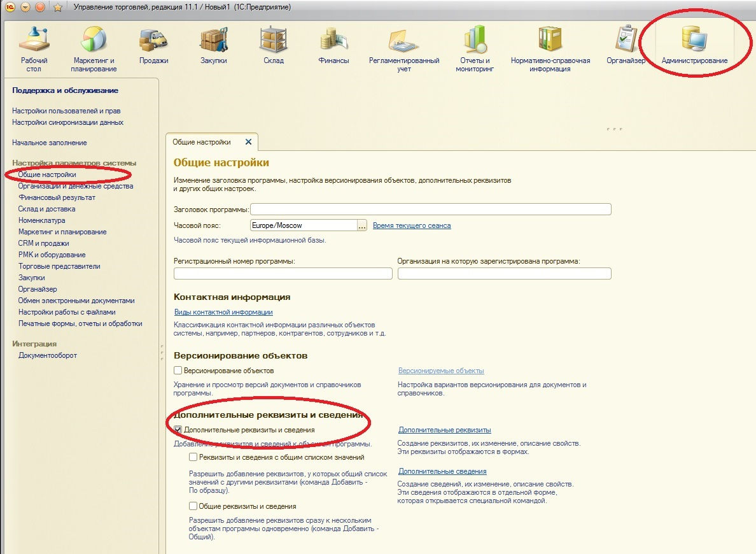Click the Интеграция sidebar heading
Viewport: 756px width, 554px height.
34,344
